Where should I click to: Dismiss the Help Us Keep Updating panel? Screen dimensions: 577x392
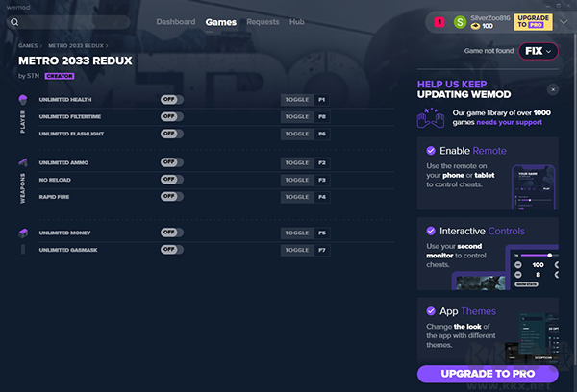pos(553,89)
